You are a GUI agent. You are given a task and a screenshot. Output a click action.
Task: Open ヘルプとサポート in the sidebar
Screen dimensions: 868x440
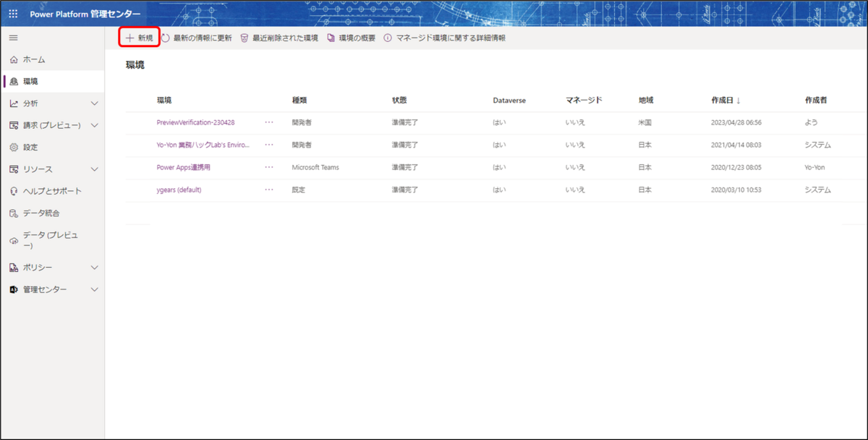(52, 191)
